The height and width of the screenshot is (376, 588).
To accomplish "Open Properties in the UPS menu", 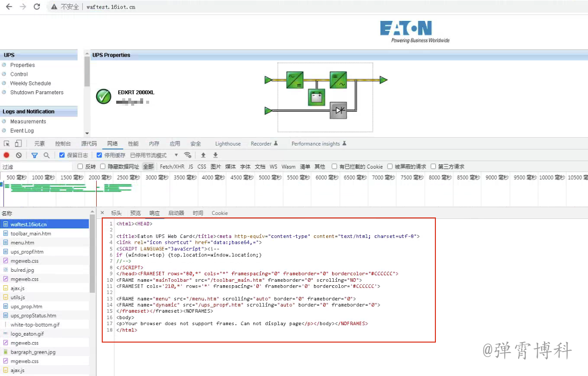I will 22,65.
